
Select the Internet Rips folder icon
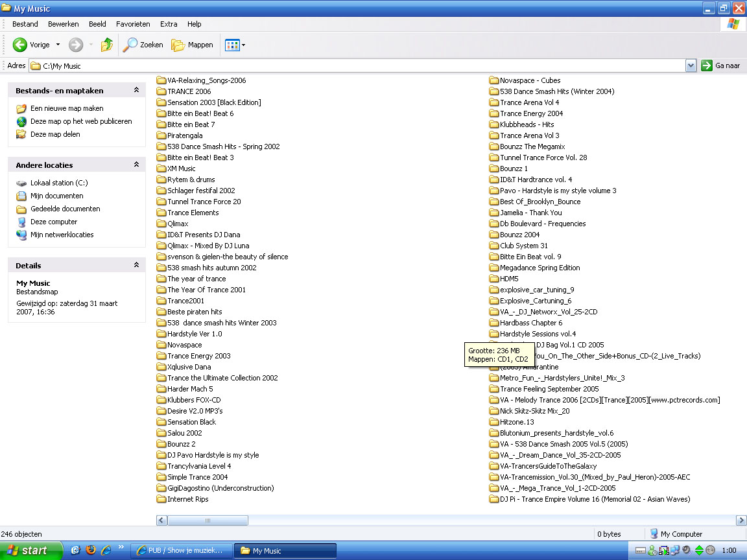click(x=161, y=499)
